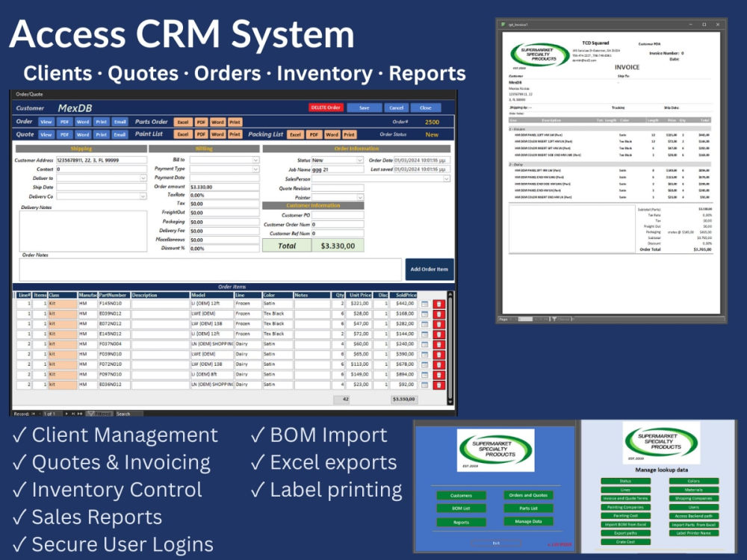
Task: Export the Quote to Word
Action: (x=83, y=134)
